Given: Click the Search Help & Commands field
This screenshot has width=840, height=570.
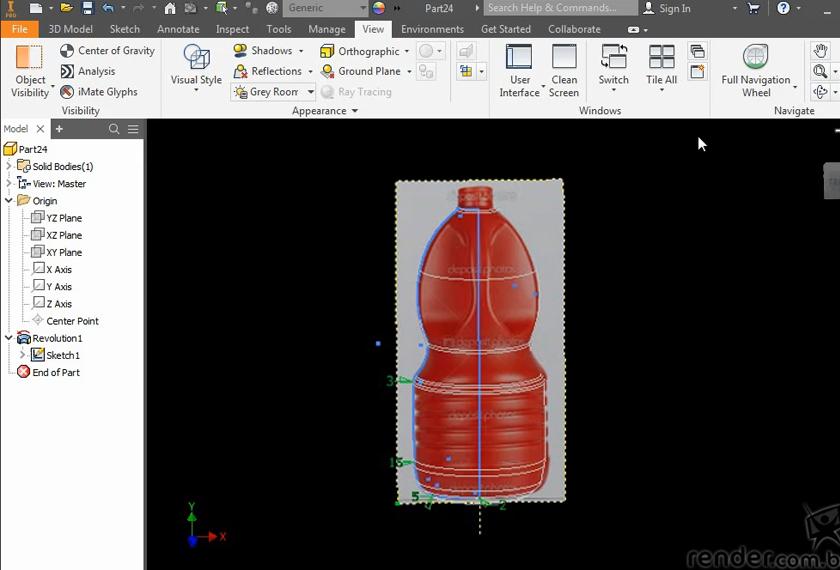Looking at the screenshot, I should (x=558, y=8).
